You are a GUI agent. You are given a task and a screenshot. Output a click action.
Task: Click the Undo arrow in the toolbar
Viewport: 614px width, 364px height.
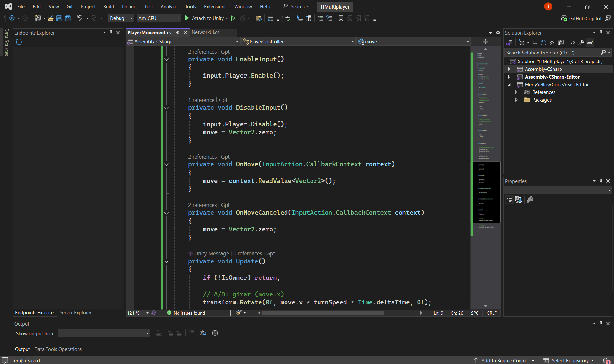coord(79,18)
